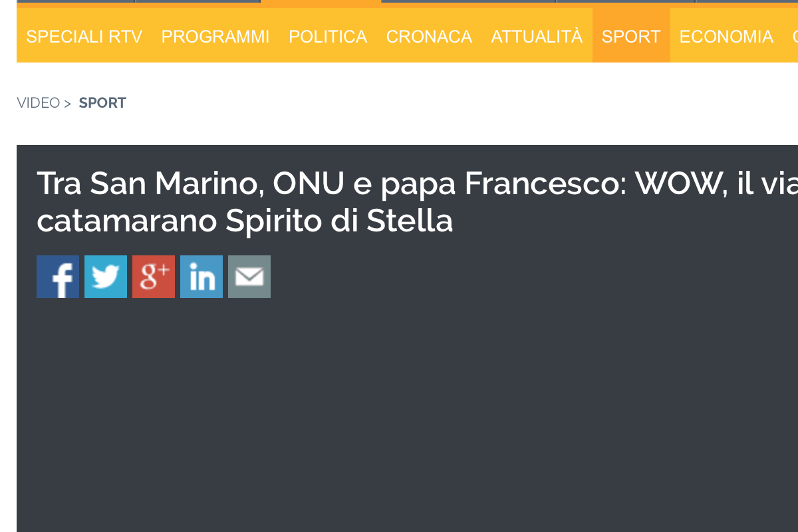Share via the Google Plus icon
Image resolution: width=798 pixels, height=532 pixels.
tap(154, 277)
